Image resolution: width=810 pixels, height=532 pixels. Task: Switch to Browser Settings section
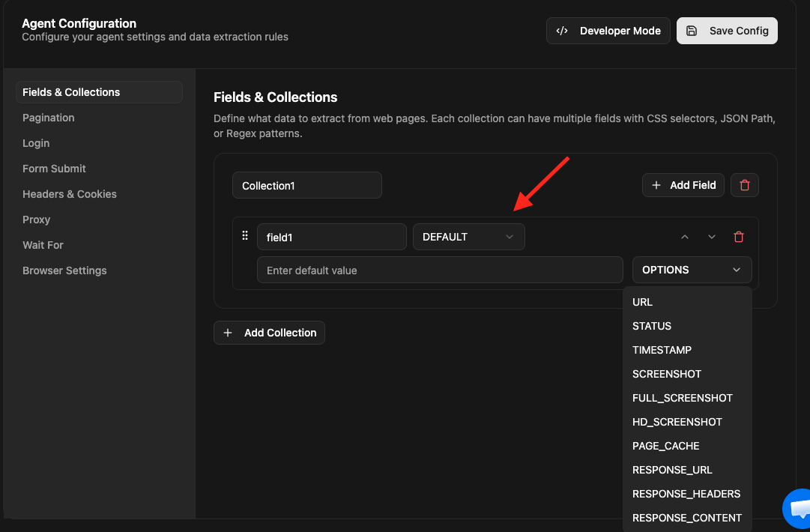[x=64, y=270]
